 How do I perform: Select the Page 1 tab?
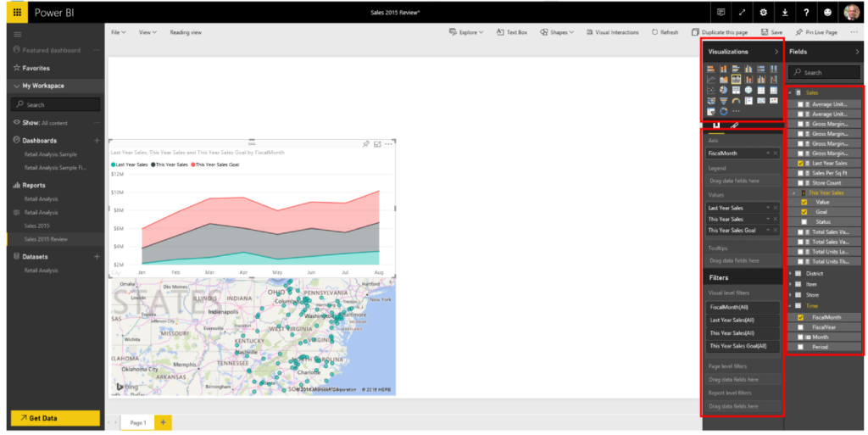coord(138,422)
